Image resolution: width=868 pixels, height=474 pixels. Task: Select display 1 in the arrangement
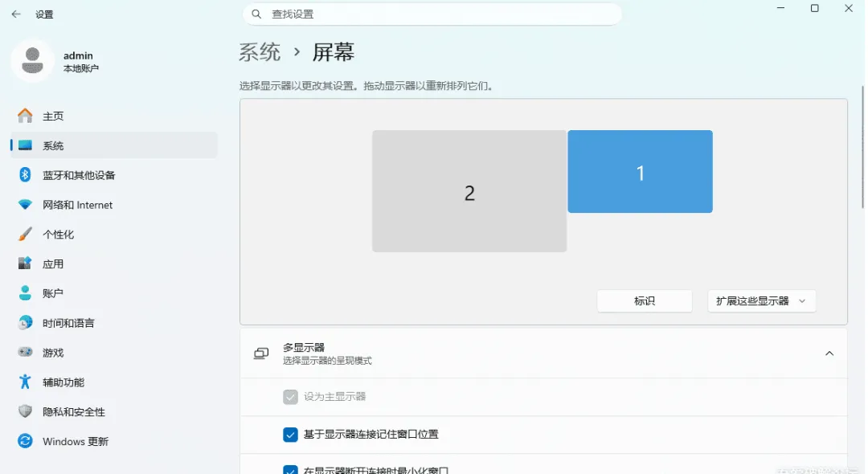(640, 171)
